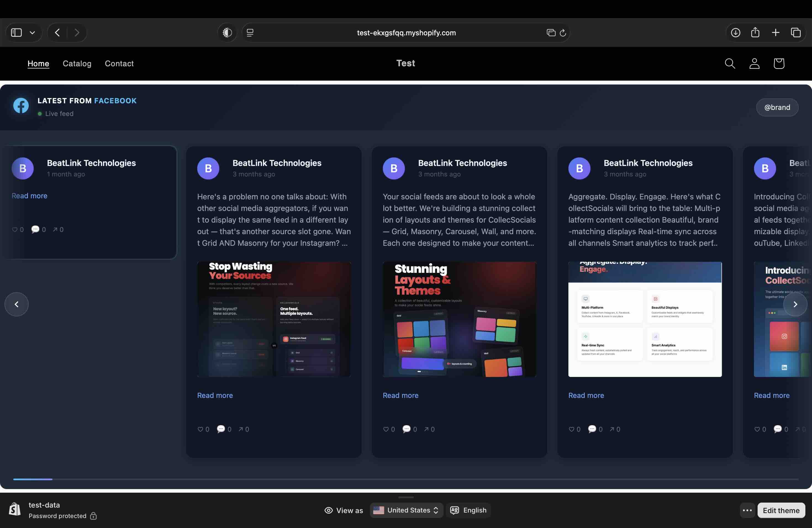Open a new tab with plus icon
The width and height of the screenshot is (812, 528).
click(776, 33)
